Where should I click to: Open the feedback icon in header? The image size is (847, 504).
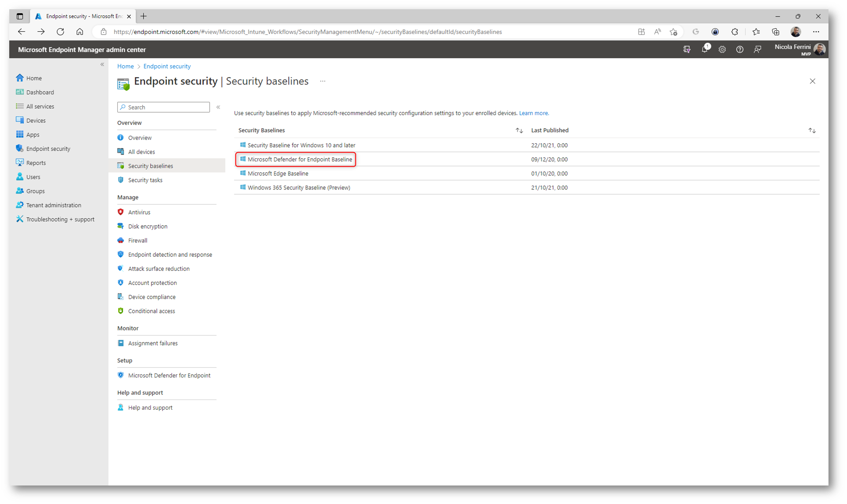[757, 50]
